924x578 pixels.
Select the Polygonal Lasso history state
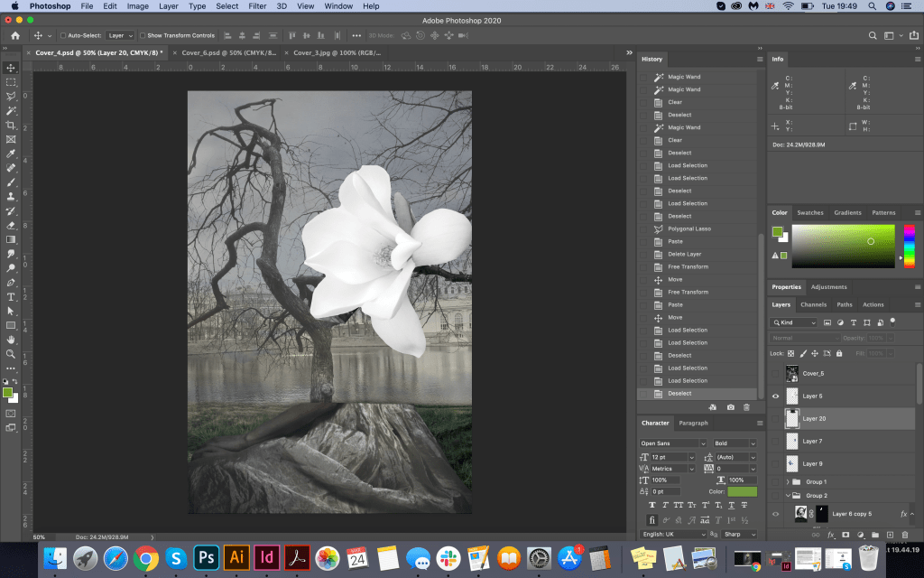tap(688, 228)
